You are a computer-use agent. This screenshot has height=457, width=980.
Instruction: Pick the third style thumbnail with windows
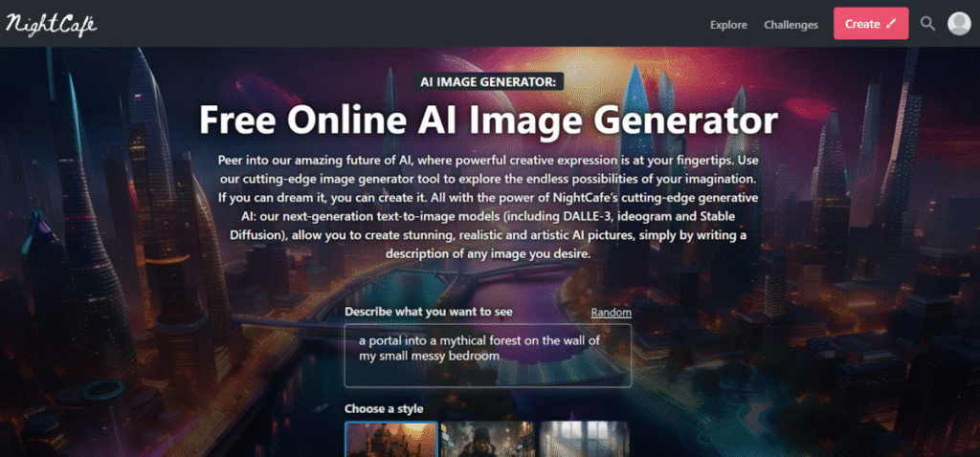pyautogui.click(x=584, y=439)
